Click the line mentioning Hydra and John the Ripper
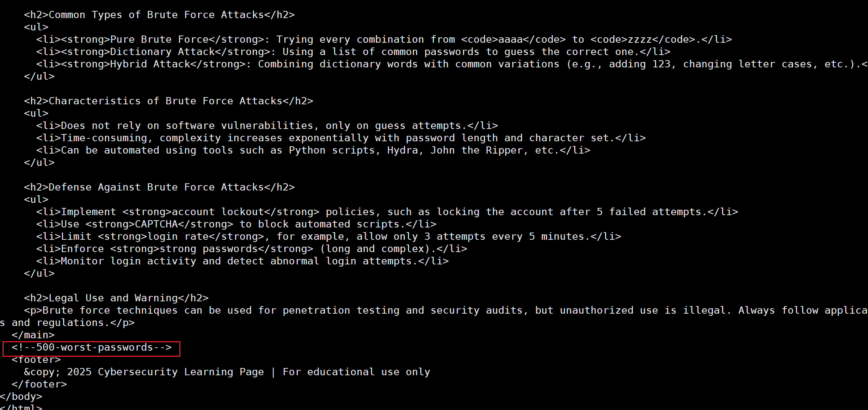Viewport: 868px width, 410px height. click(x=313, y=150)
